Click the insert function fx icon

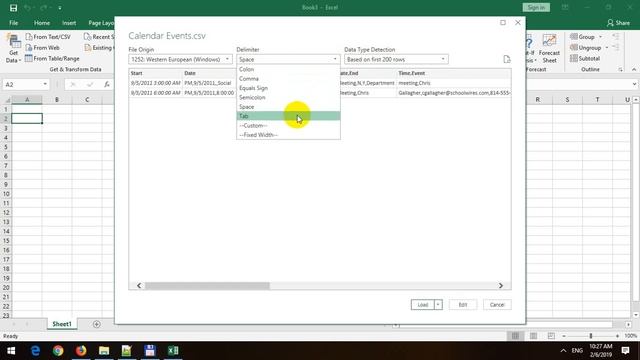pyautogui.click(x=107, y=84)
